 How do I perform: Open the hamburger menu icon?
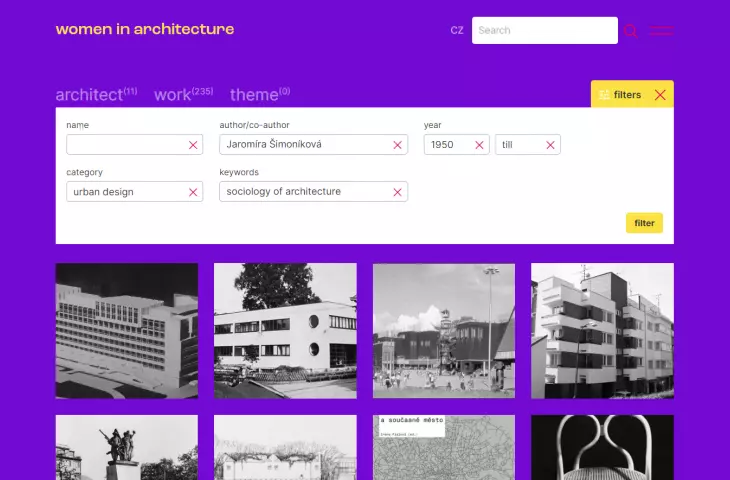point(661,31)
